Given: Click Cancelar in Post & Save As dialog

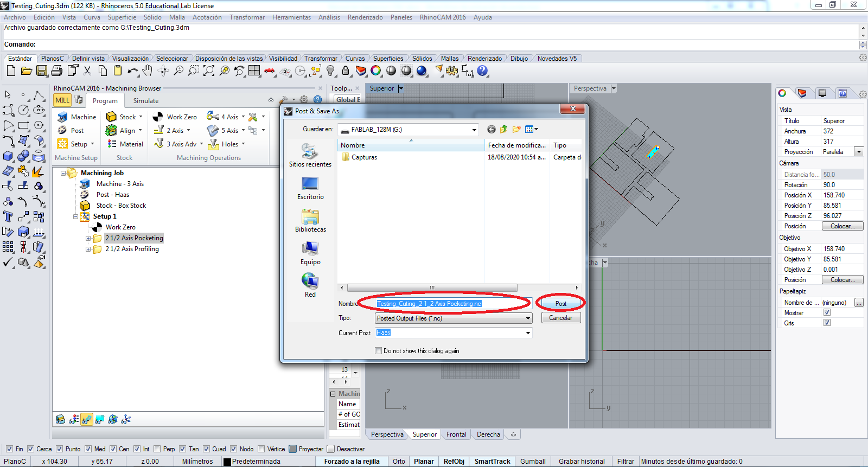Looking at the screenshot, I should [x=561, y=318].
